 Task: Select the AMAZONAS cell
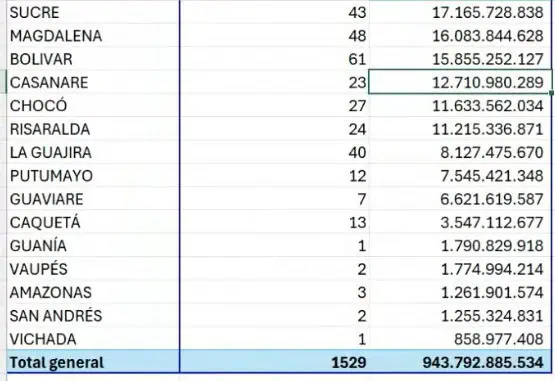pos(93,292)
